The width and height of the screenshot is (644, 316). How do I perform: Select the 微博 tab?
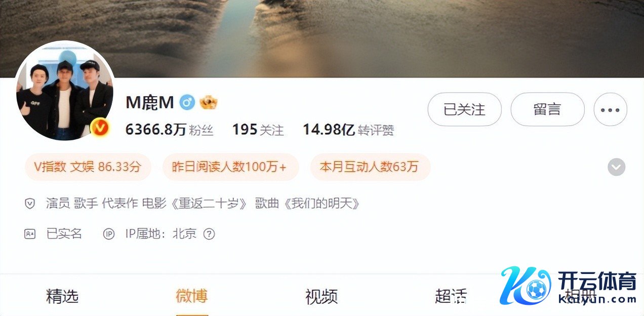[192, 296]
